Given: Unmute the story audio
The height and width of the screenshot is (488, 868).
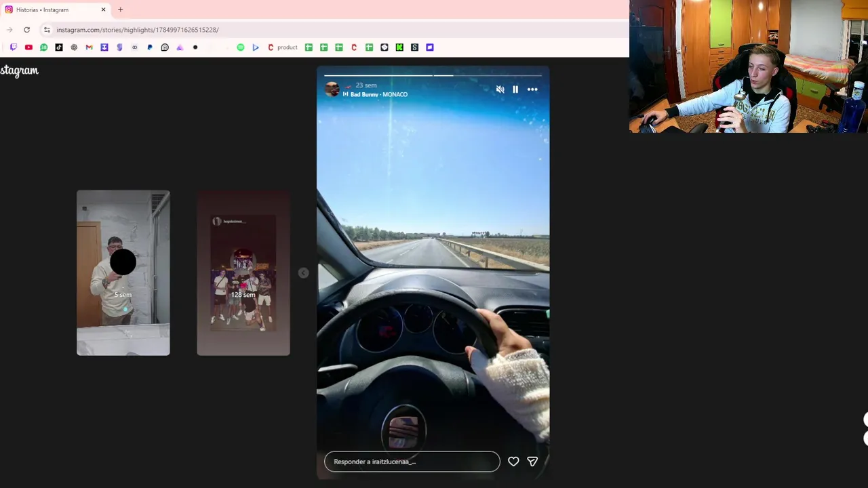Looking at the screenshot, I should (500, 89).
